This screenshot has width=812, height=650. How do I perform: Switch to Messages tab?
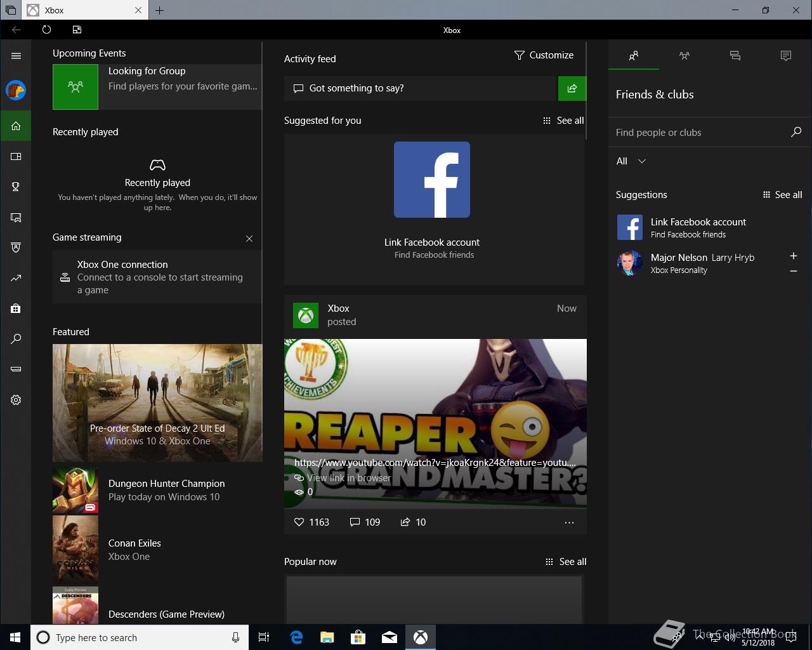click(x=735, y=56)
